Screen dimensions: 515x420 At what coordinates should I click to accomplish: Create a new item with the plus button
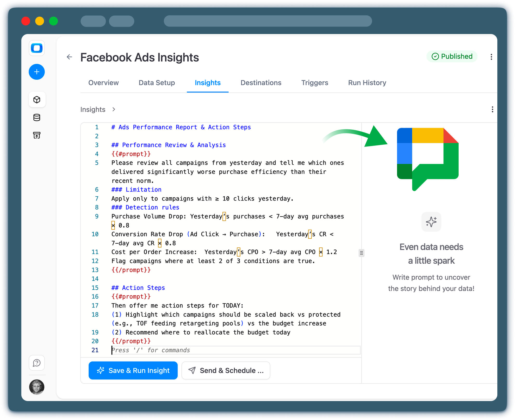pos(37,72)
